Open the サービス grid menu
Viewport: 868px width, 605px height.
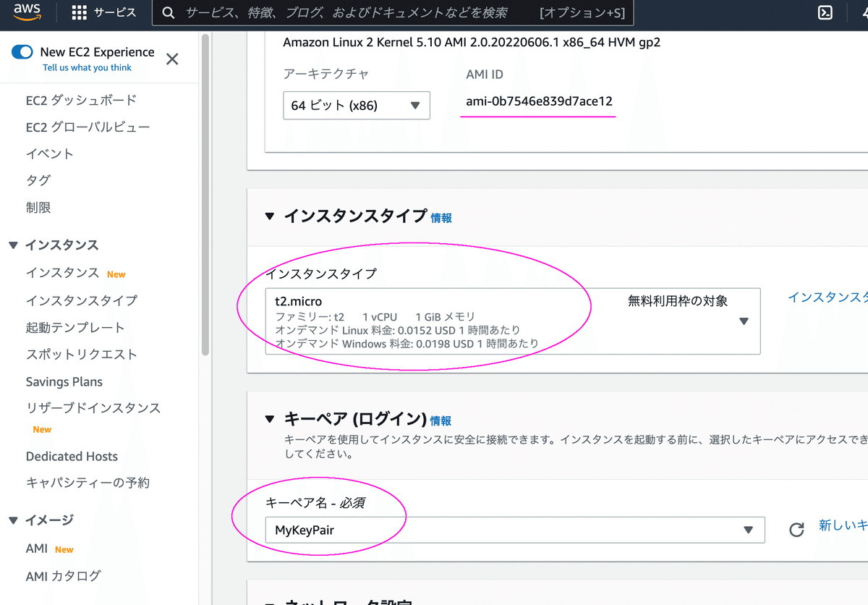pyautogui.click(x=104, y=13)
